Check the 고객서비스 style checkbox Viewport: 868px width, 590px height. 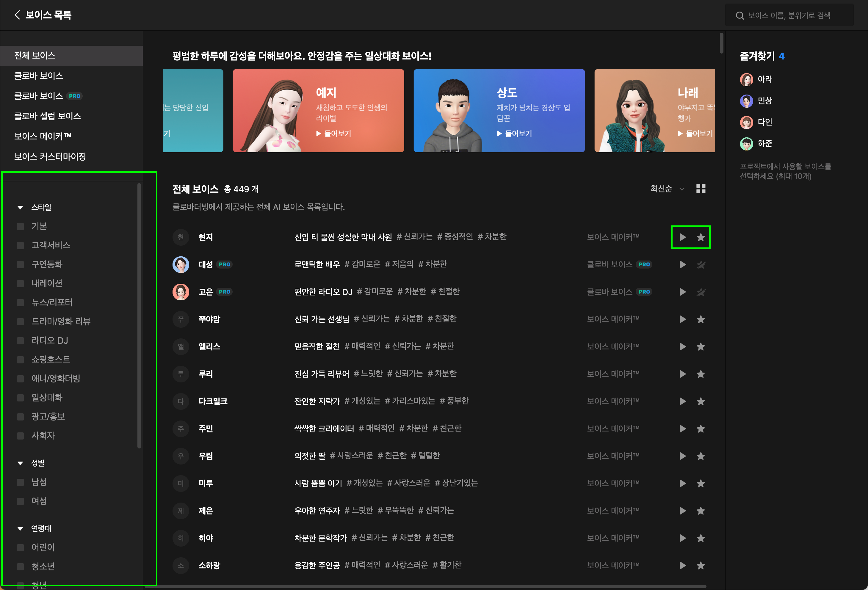pyautogui.click(x=21, y=245)
